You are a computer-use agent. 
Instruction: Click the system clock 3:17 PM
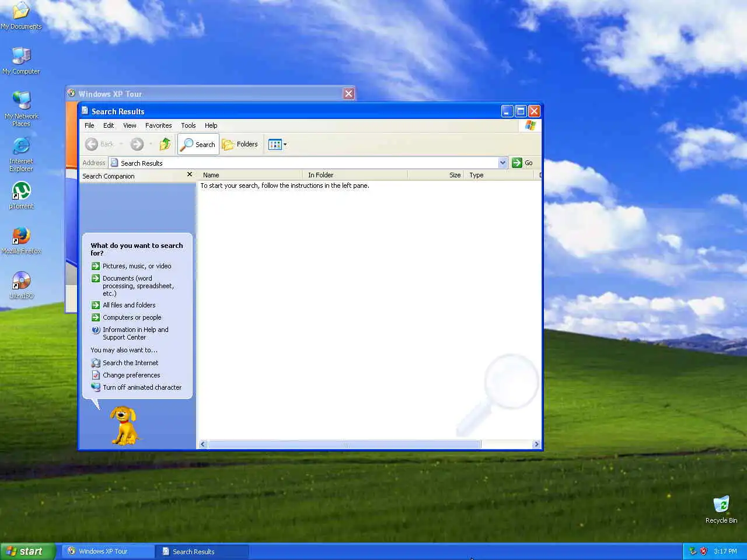pyautogui.click(x=725, y=551)
